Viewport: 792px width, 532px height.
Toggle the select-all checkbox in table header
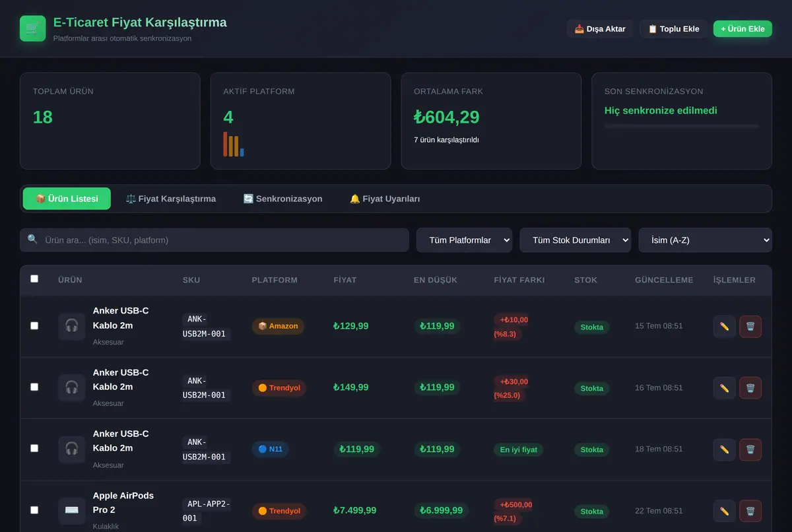tap(34, 279)
